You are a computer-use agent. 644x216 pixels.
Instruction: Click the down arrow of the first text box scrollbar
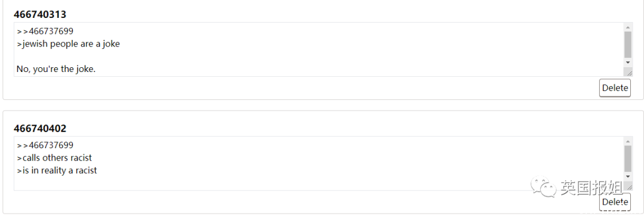pyautogui.click(x=627, y=62)
